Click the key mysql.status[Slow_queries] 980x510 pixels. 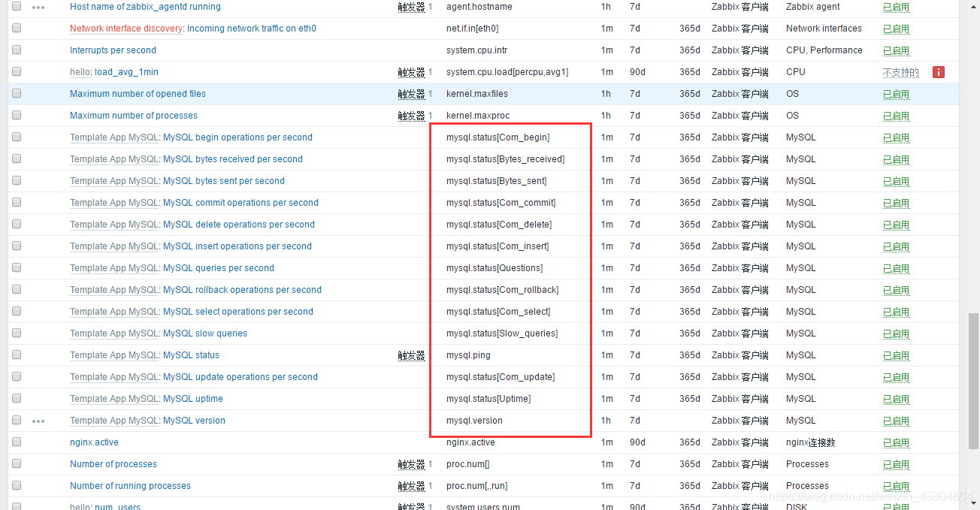(x=502, y=333)
